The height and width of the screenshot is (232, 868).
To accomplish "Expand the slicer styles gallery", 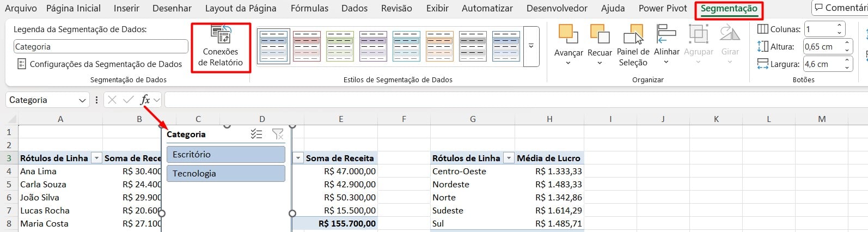I will coord(531,46).
